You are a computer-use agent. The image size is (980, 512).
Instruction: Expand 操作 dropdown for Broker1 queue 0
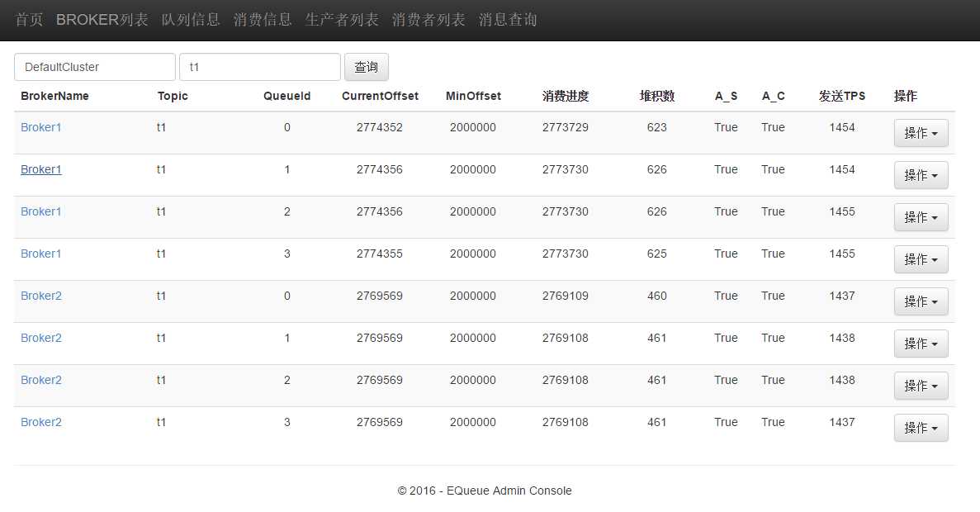pos(921,133)
